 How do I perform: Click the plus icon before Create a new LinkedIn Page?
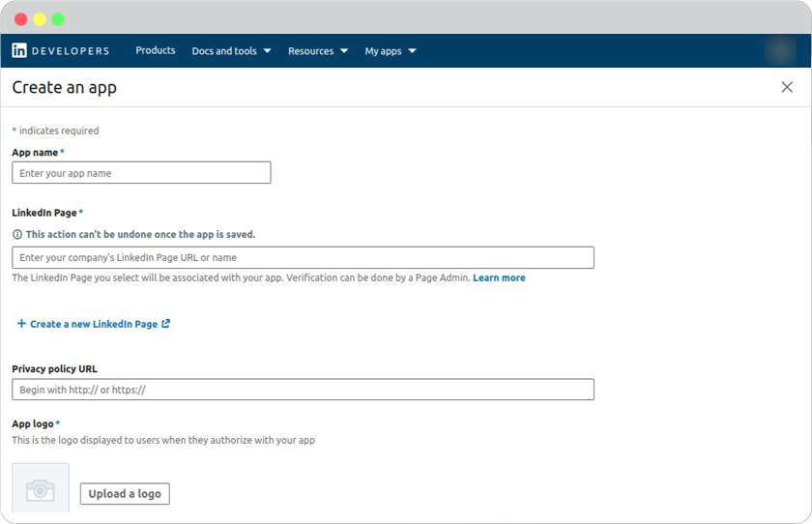[x=21, y=324]
